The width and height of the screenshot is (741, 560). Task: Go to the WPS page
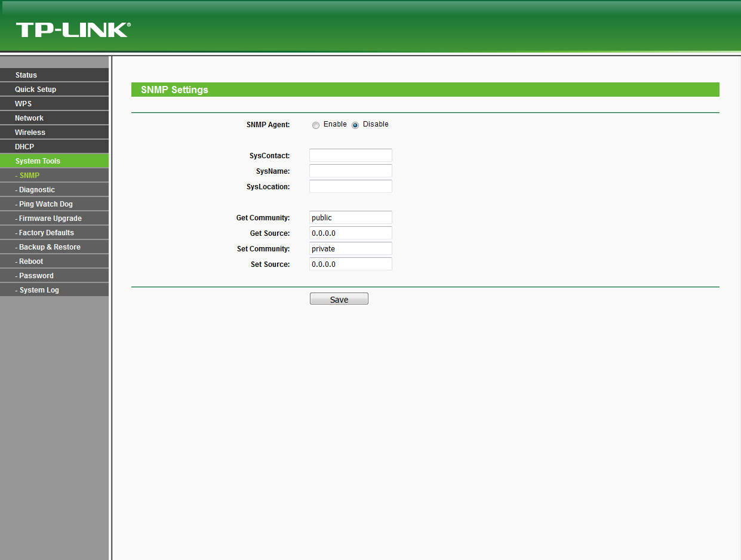(54, 103)
